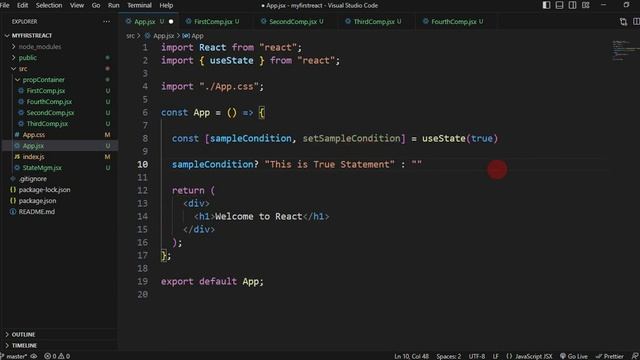Viewport: 640px width, 360px height.
Task: Click the UTF-8 encoding indicator
Action: pyautogui.click(x=477, y=356)
